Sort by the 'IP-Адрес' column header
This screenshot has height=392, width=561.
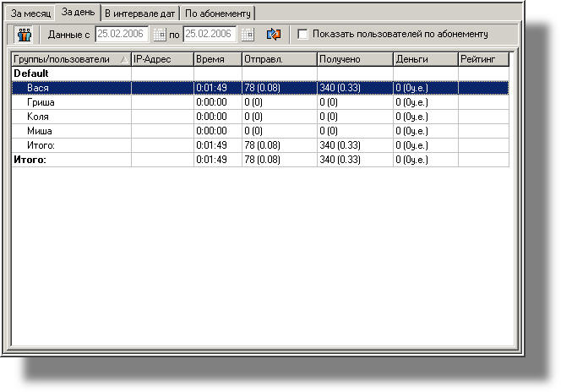(x=161, y=60)
